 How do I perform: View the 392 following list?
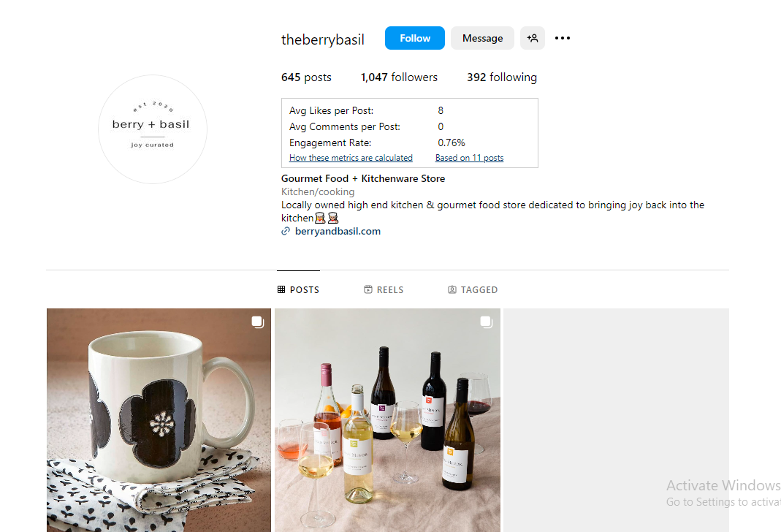pyautogui.click(x=502, y=77)
